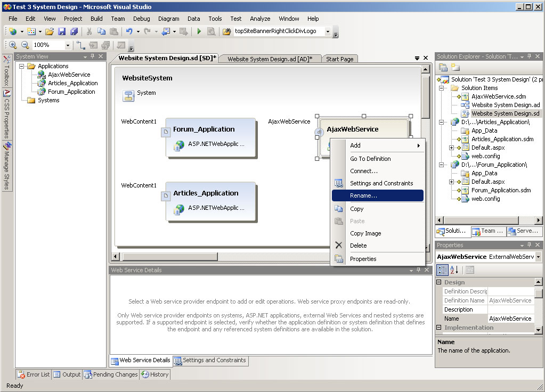Screen dimensions: 545x392
Task: Open the topSiteBannerRightClickDivLogo find dropdown
Action: (328, 31)
